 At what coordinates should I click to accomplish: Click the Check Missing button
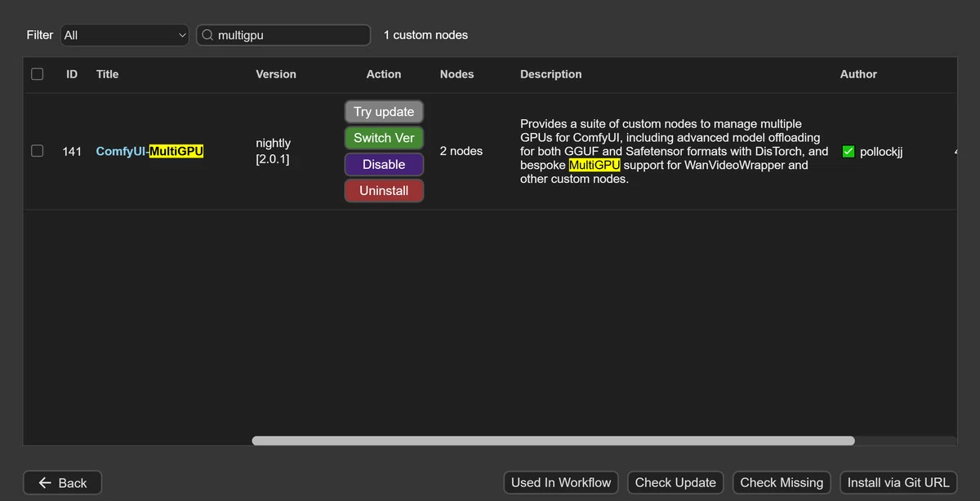pos(782,483)
